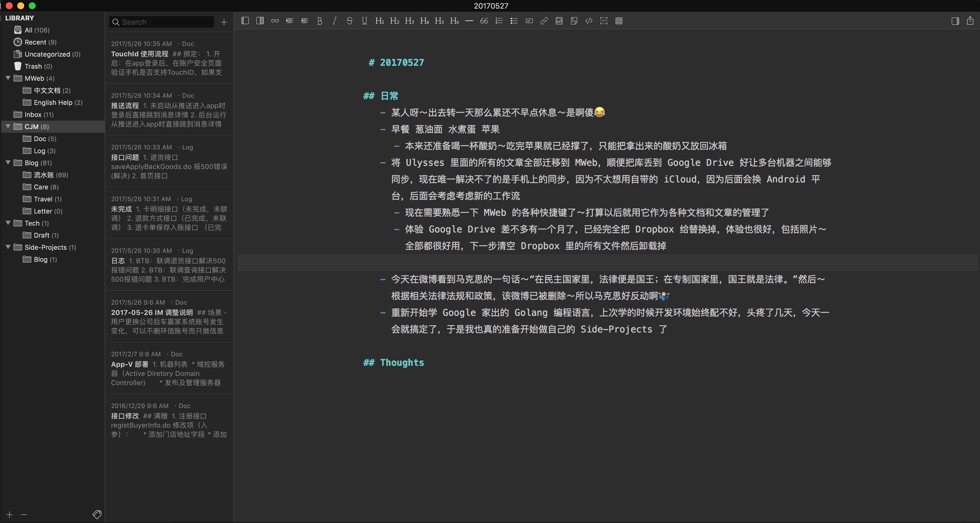Insert a numbered list
The height and width of the screenshot is (523, 980).
[499, 21]
